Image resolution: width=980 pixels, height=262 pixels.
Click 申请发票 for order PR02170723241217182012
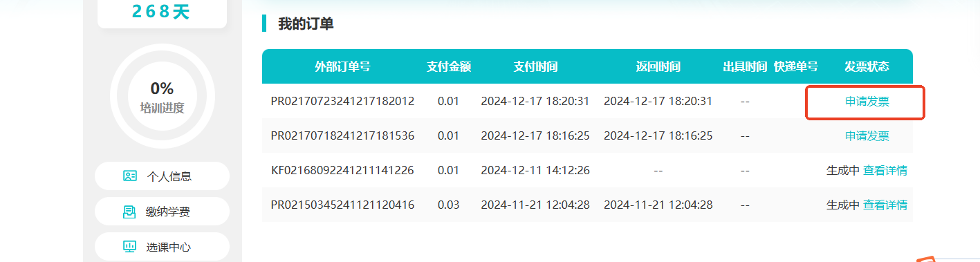tap(867, 101)
